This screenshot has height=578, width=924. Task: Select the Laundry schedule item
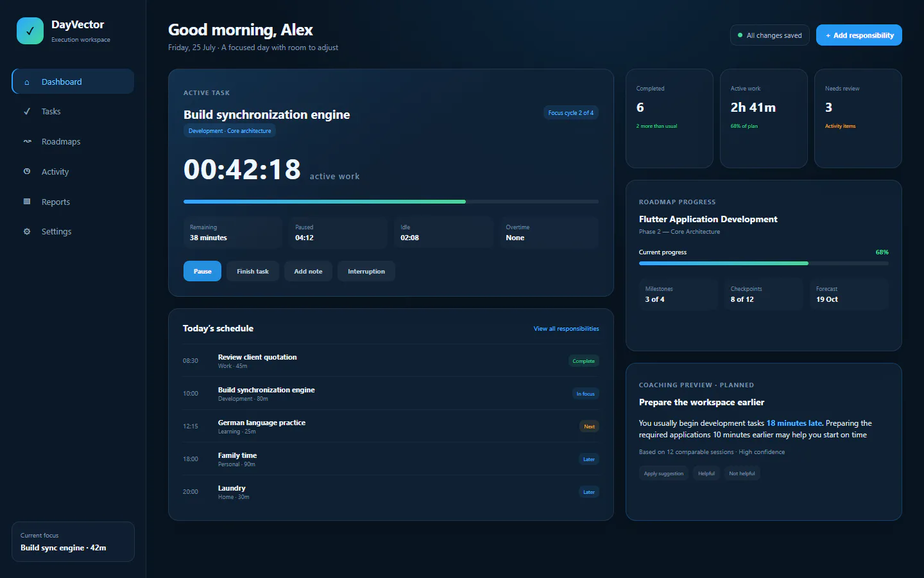(391, 492)
